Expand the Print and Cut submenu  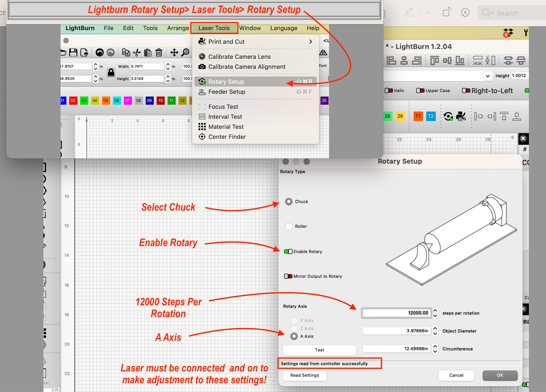311,42
